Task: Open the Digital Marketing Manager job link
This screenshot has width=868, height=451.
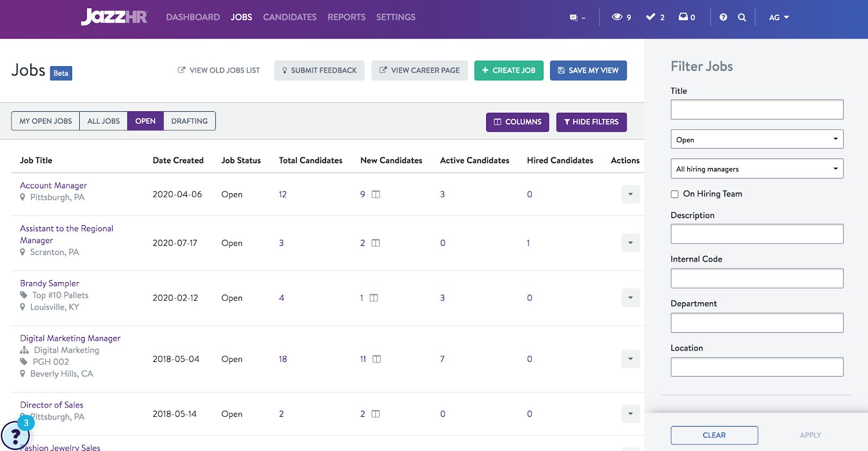Action: (x=70, y=338)
